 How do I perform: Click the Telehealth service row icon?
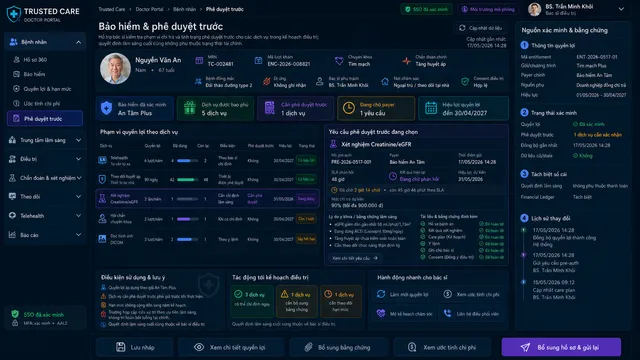tap(102, 160)
